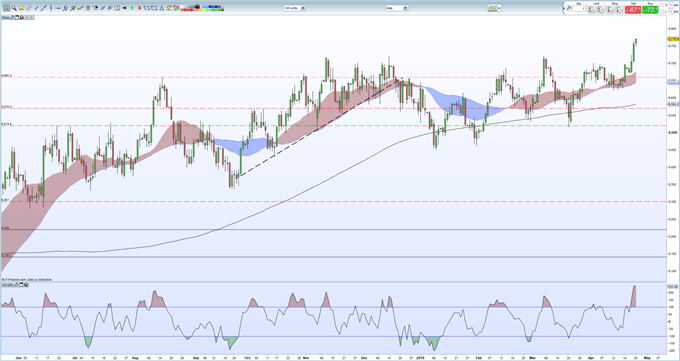Toggle the red dot next to Price label
Viewport: 680px width, 361px height.
[x=26, y=17]
